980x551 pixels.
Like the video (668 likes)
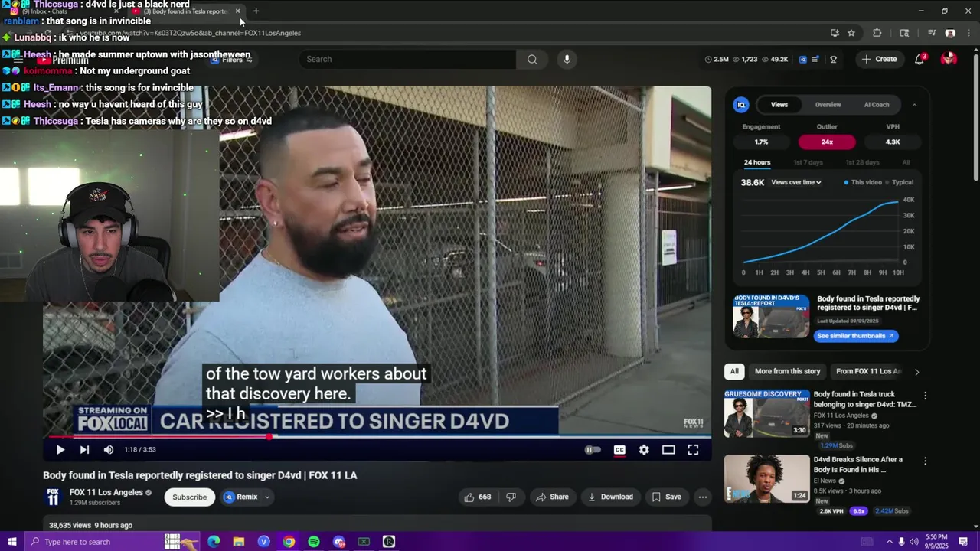pyautogui.click(x=478, y=497)
